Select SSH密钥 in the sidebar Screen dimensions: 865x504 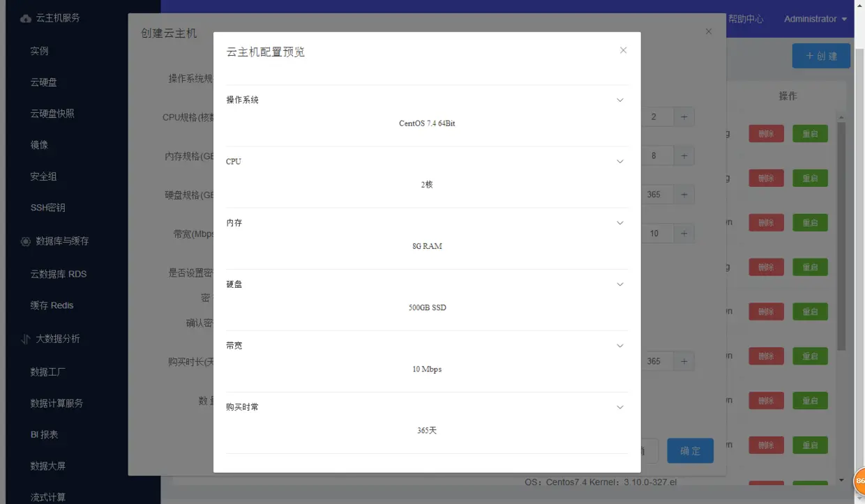click(x=47, y=207)
